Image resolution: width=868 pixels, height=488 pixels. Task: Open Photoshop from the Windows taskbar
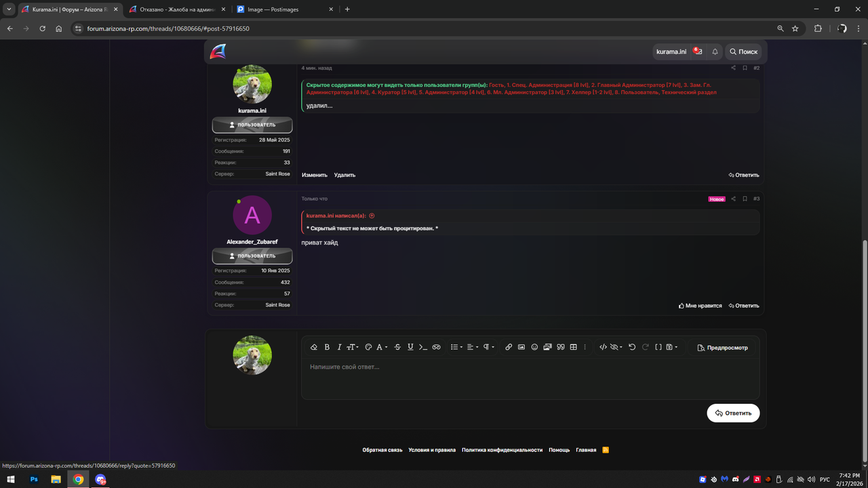34,479
